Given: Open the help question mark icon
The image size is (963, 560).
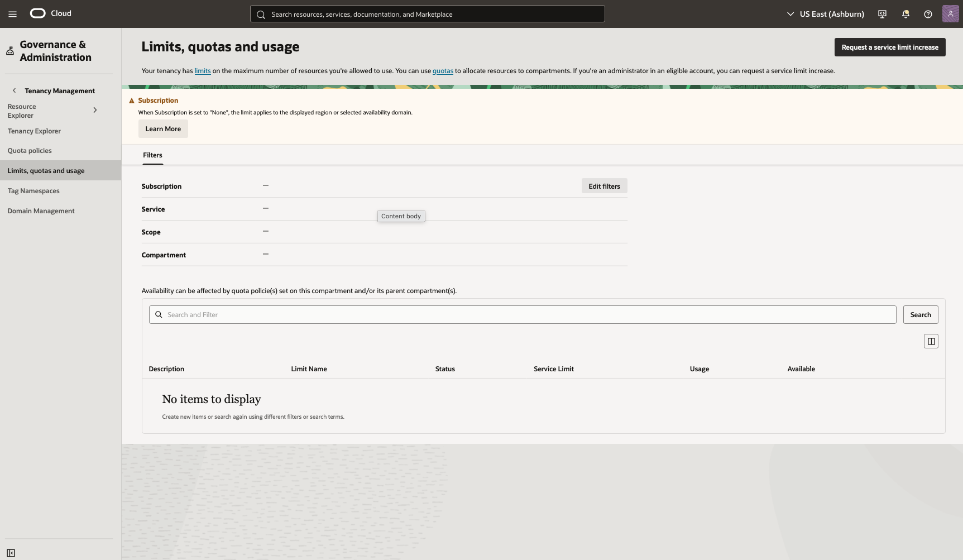Looking at the screenshot, I should (x=928, y=14).
